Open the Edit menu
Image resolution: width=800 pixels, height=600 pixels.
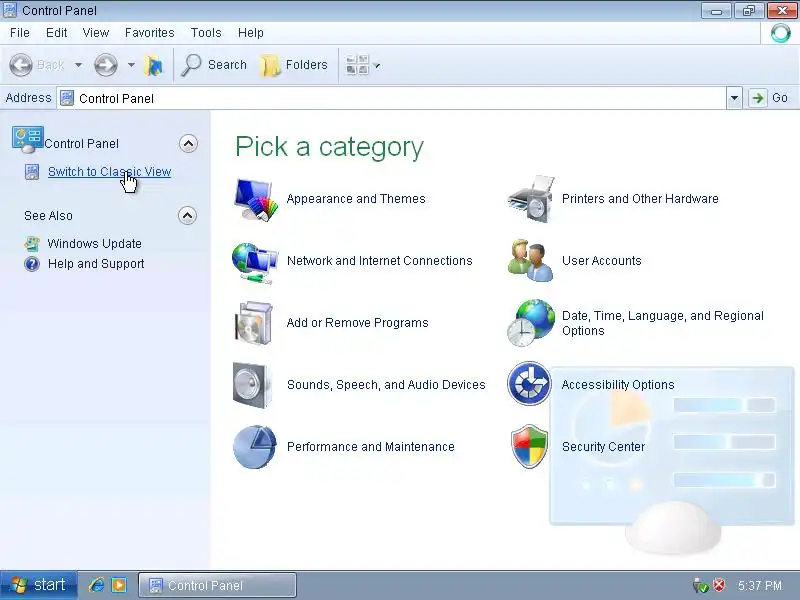coord(57,33)
